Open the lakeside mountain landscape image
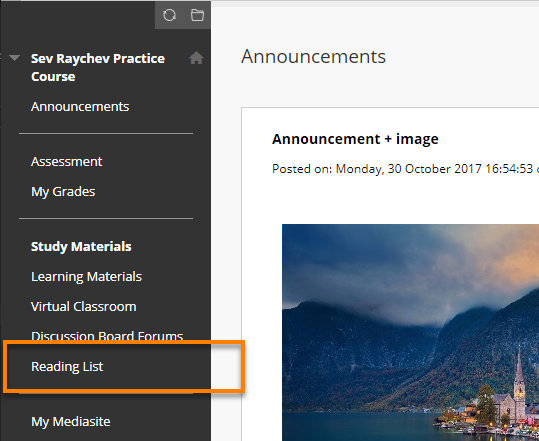 pyautogui.click(x=410, y=332)
